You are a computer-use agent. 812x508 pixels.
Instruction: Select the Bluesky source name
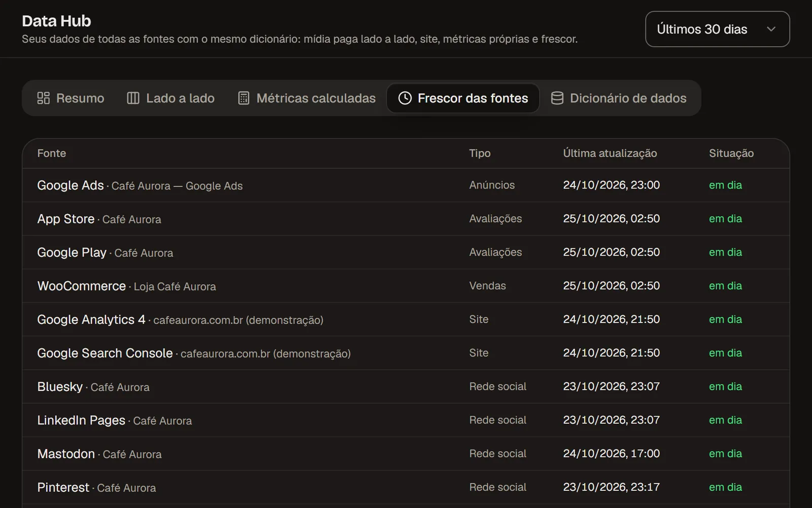(60, 387)
